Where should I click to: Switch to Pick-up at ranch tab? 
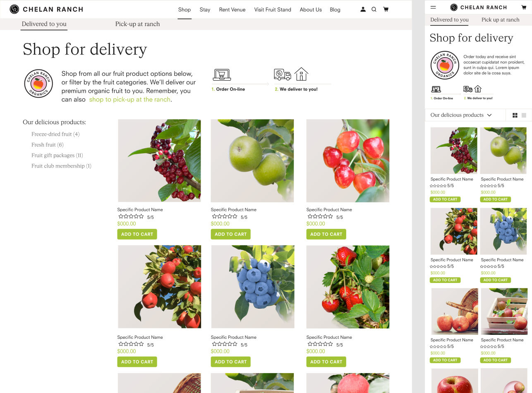click(137, 24)
